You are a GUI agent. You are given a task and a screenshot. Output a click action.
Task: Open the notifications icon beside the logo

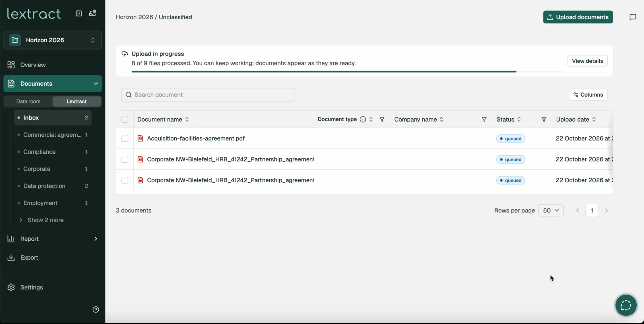pyautogui.click(x=93, y=13)
